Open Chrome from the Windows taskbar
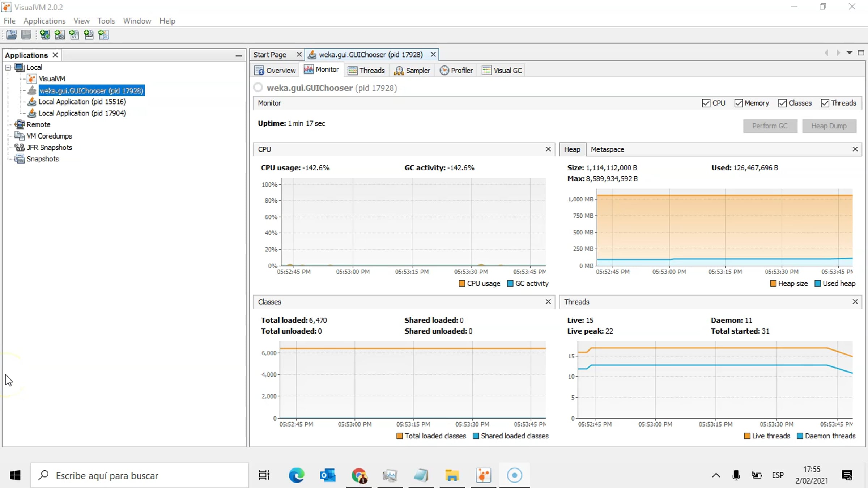This screenshot has width=868, height=488. [x=359, y=475]
